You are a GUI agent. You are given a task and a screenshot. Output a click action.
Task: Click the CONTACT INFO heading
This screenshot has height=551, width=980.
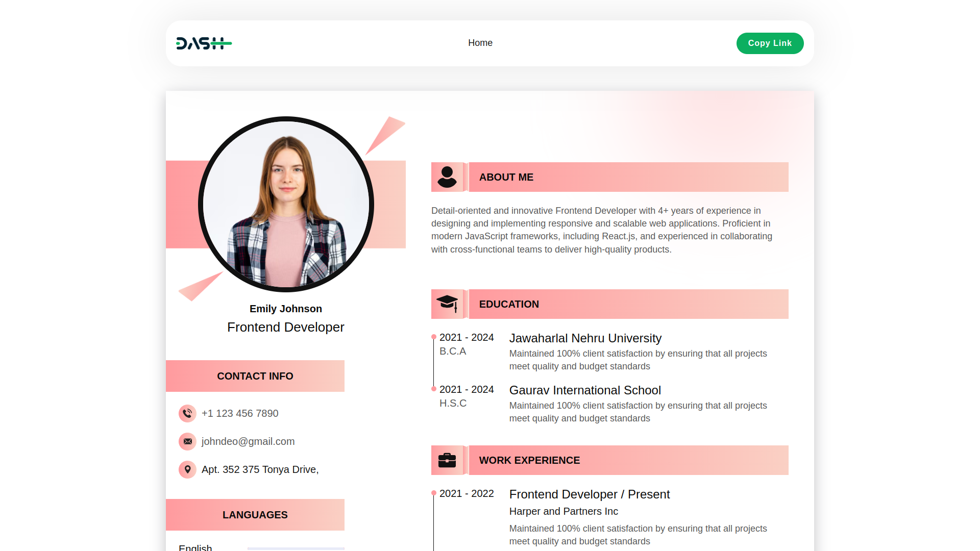click(255, 376)
